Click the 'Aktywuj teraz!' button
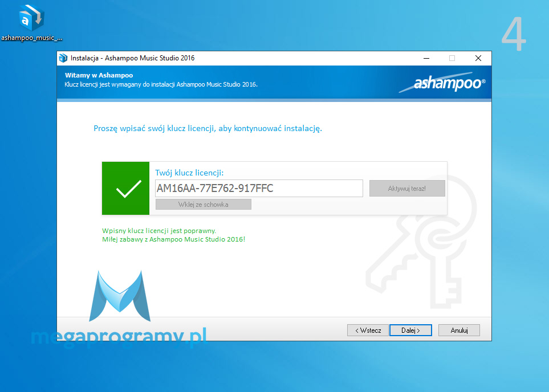Image resolution: width=549 pixels, height=392 pixels. tap(407, 188)
